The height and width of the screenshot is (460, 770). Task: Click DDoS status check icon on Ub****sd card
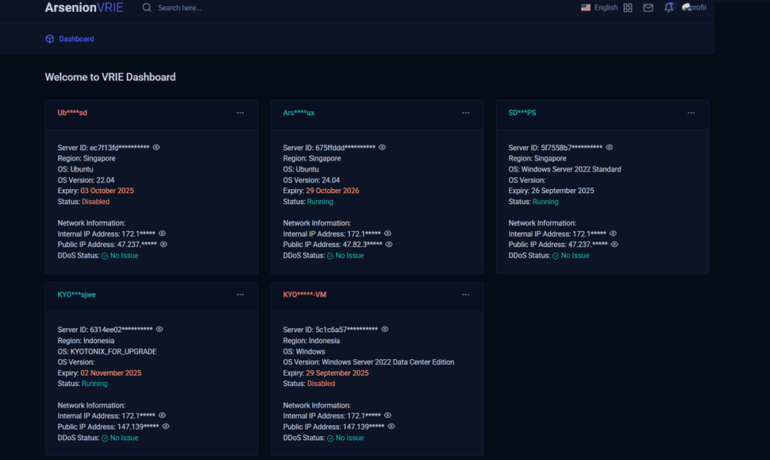click(x=105, y=256)
